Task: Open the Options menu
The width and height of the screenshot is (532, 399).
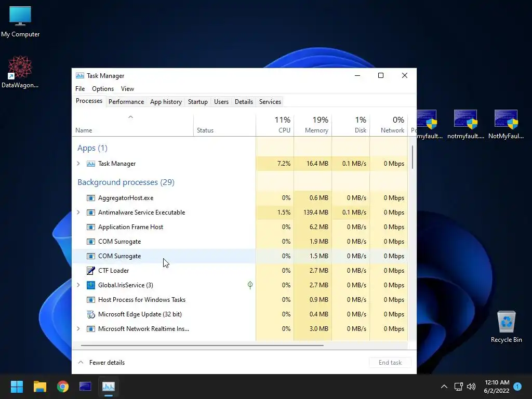Action: [x=103, y=88]
